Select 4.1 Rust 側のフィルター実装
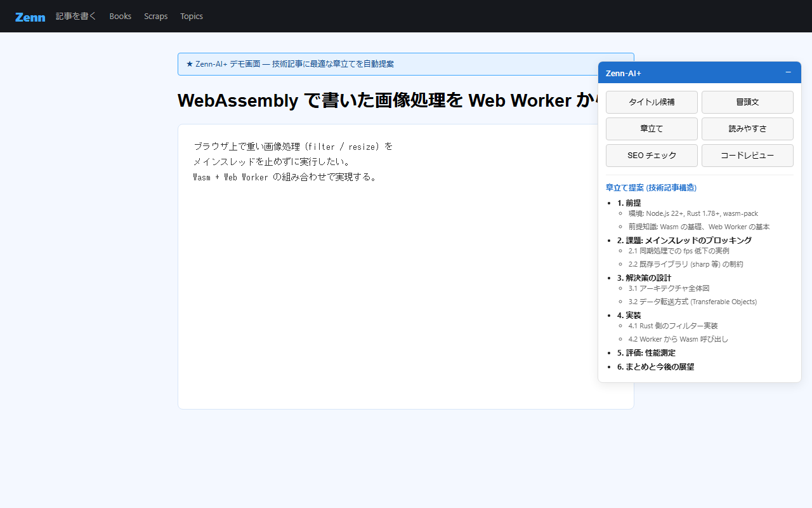The image size is (812, 508). [x=673, y=326]
